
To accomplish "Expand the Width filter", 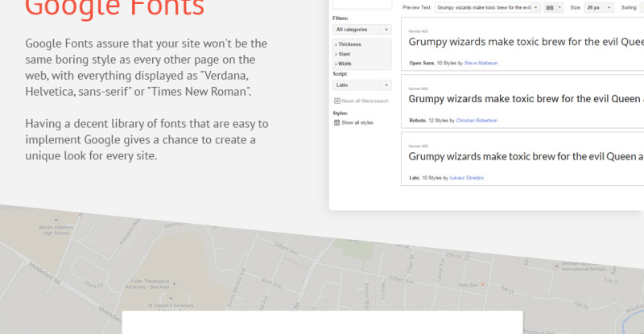I will click(343, 64).
